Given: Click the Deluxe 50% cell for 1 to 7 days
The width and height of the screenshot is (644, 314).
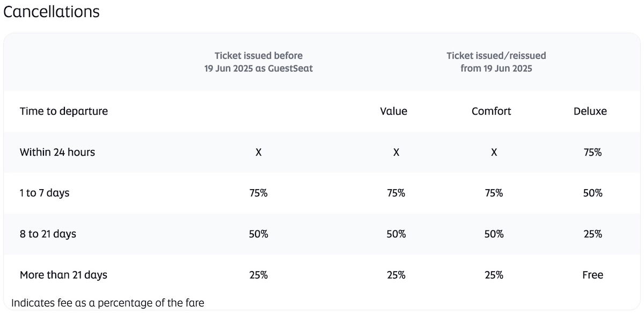Looking at the screenshot, I should [592, 193].
